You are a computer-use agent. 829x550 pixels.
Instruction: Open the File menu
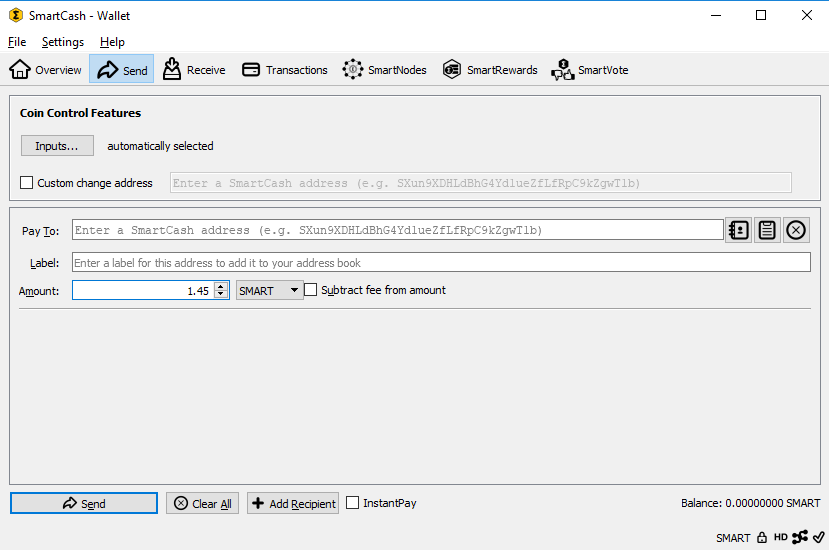(17, 42)
